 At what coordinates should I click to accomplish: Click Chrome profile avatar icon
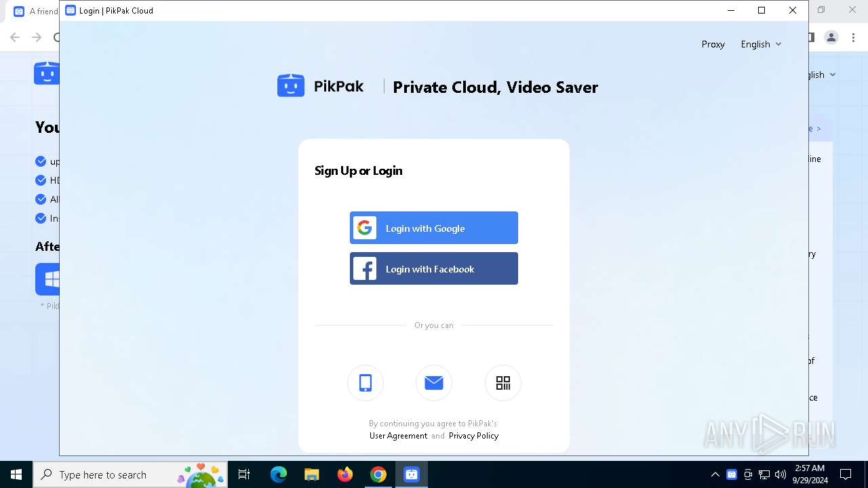(831, 37)
